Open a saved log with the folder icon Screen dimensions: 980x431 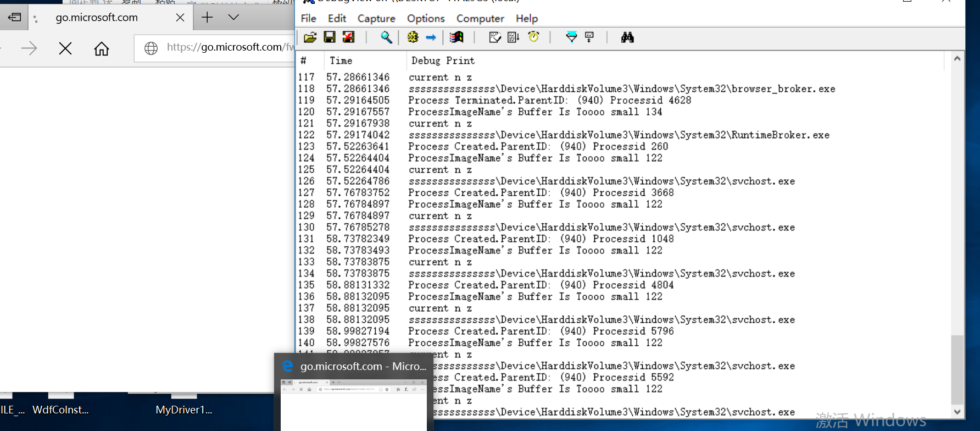pos(310,37)
